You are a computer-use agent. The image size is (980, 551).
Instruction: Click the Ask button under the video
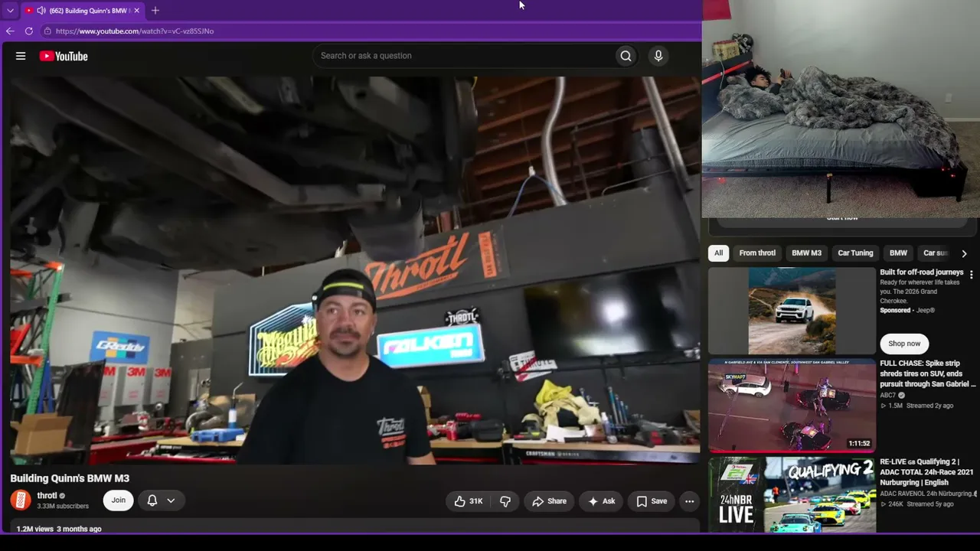click(601, 501)
